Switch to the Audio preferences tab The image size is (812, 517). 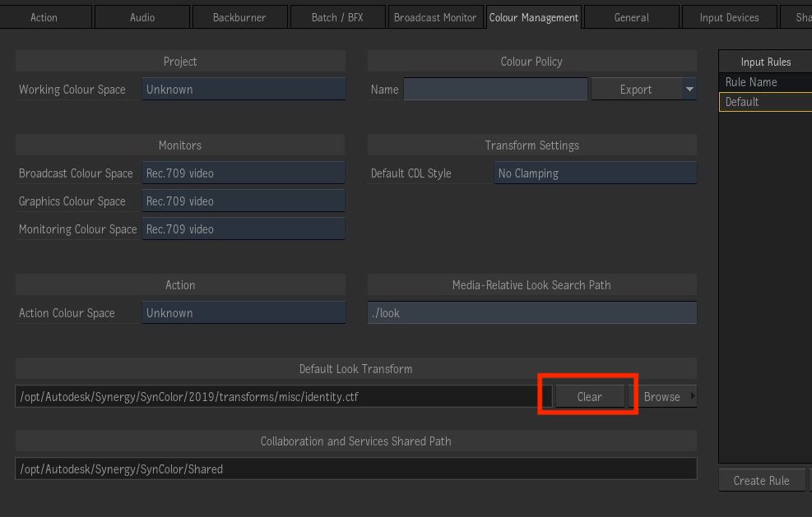(142, 16)
